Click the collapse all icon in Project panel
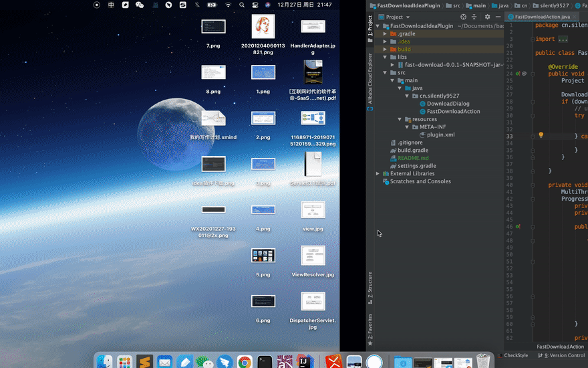 (475, 17)
